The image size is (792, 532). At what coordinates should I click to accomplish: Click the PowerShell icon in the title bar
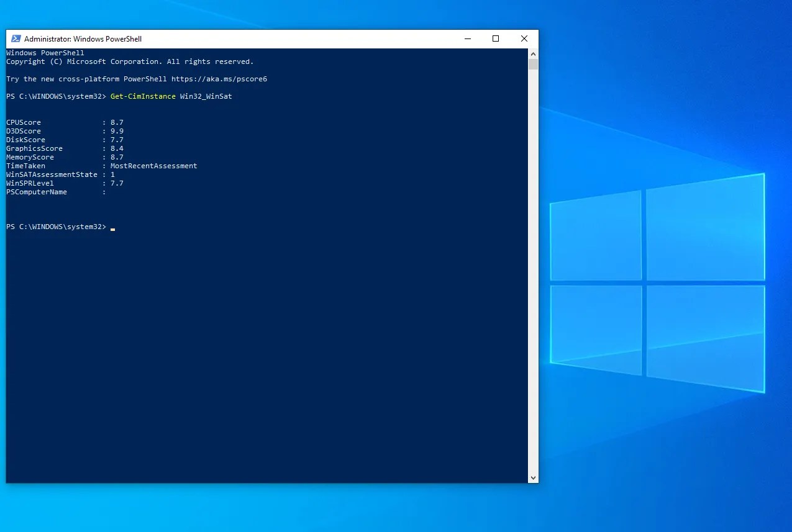point(16,38)
